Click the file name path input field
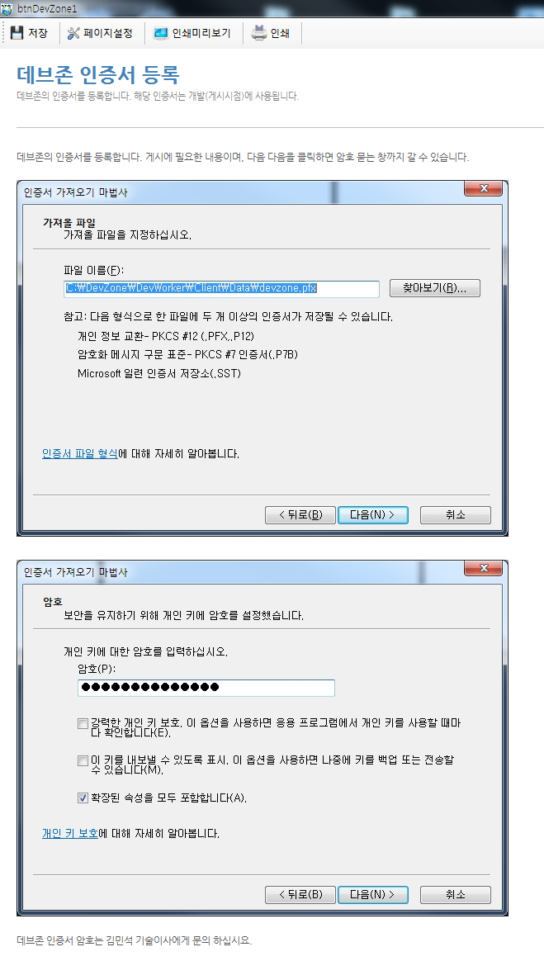544x980 pixels. point(222,289)
